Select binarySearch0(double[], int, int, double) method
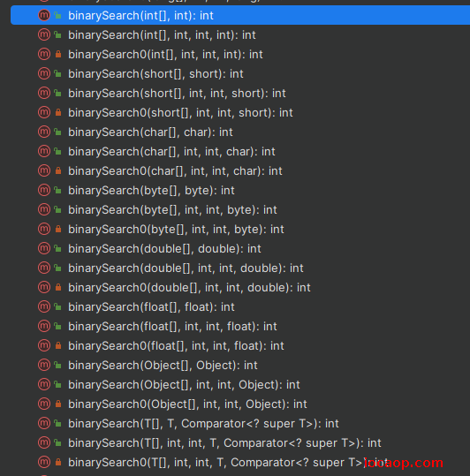470x476 pixels. pyautogui.click(x=240, y=288)
